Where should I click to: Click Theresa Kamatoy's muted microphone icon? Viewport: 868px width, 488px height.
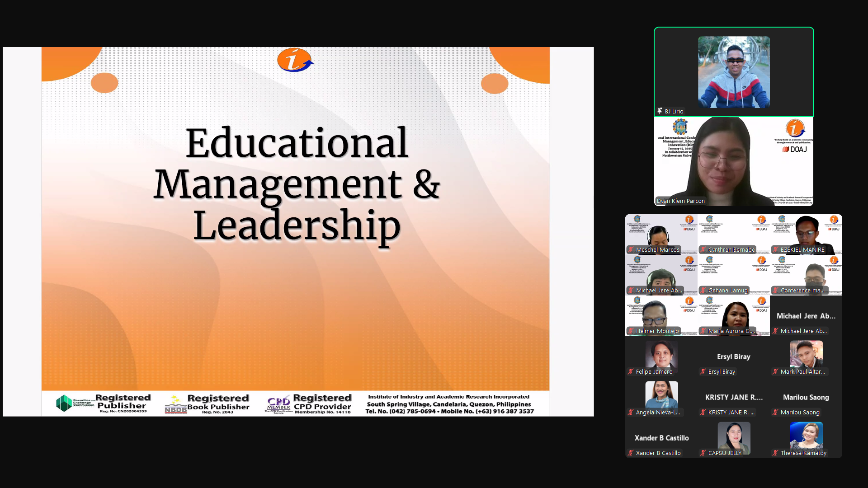pos(775,453)
